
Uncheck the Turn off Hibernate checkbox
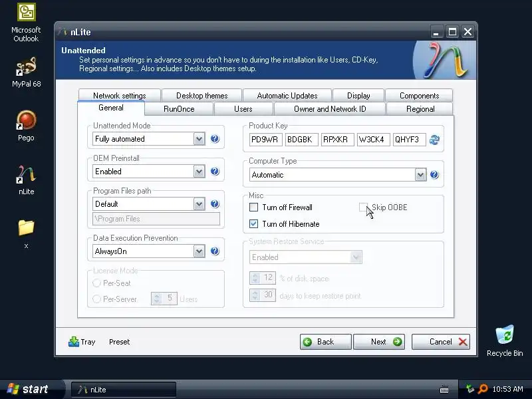(253, 224)
